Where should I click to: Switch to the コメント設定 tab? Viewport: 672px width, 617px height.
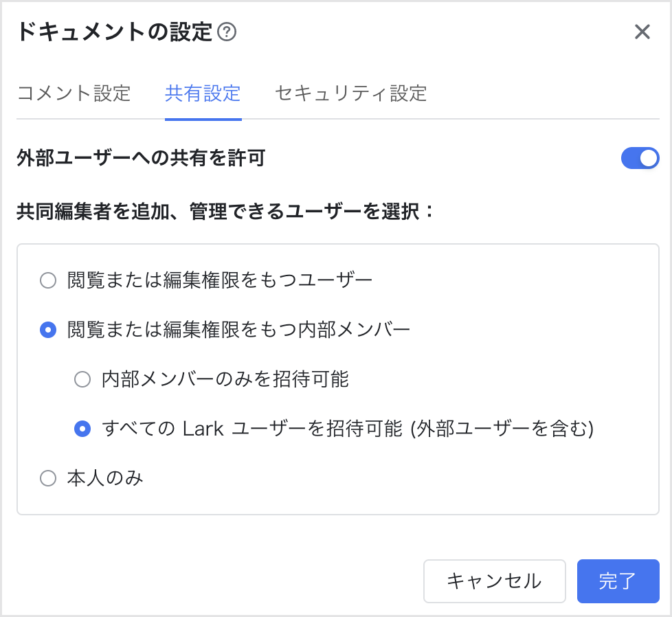(74, 93)
